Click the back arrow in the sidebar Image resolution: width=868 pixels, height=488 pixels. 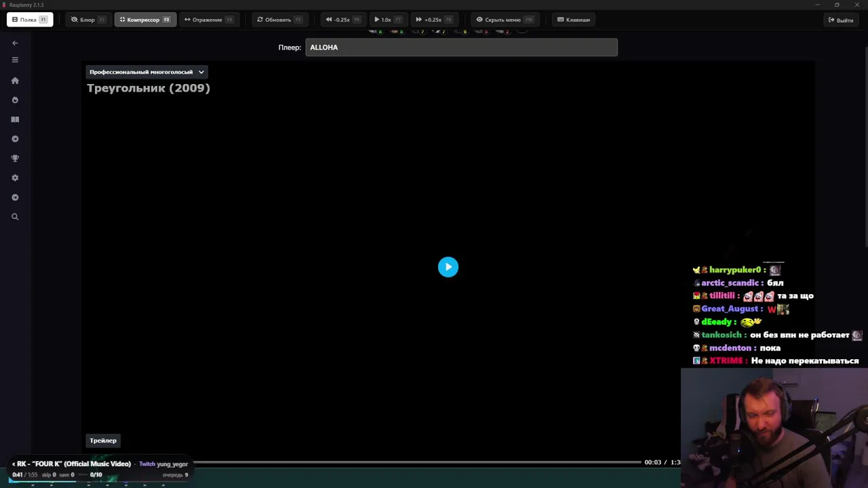[15, 43]
